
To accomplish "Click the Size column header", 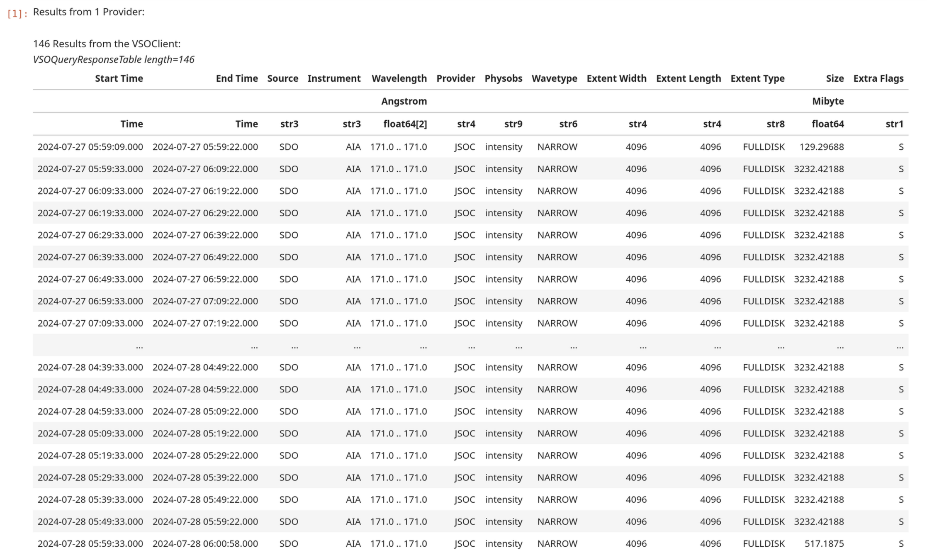I will click(835, 78).
